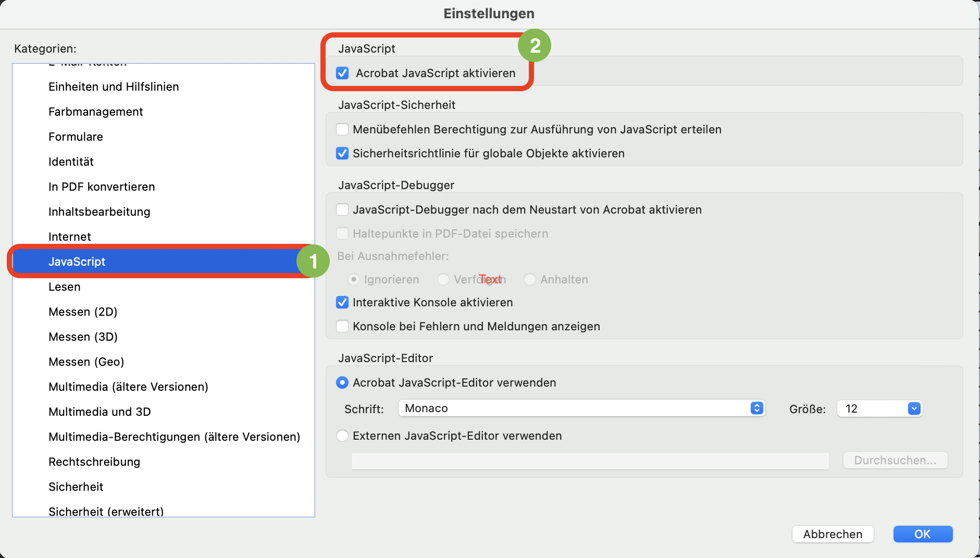Enable JavaScript-Debugger nach dem Neustart
980x558 pixels.
(342, 209)
